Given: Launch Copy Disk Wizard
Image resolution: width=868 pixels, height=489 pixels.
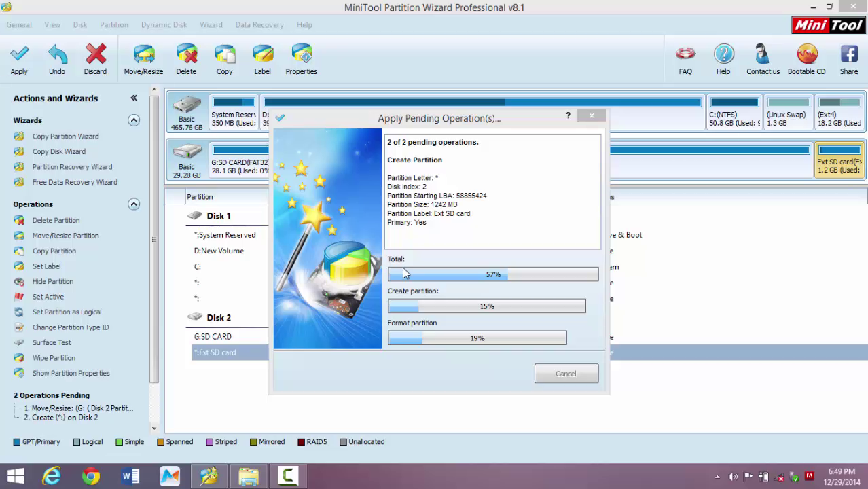Looking at the screenshot, I should click(x=58, y=151).
